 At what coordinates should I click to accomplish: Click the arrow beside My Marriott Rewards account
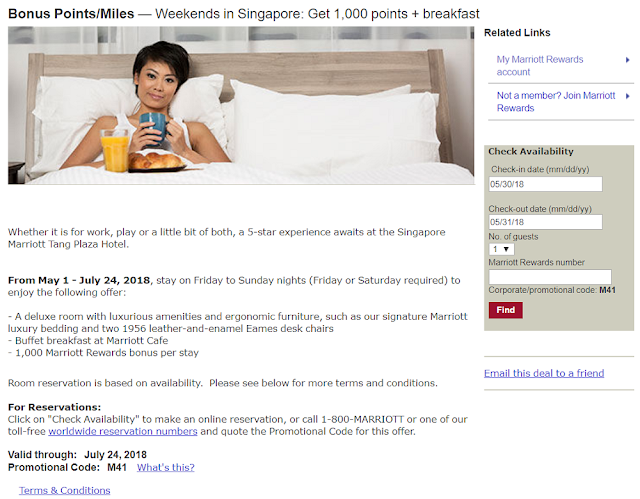pyautogui.click(x=627, y=60)
